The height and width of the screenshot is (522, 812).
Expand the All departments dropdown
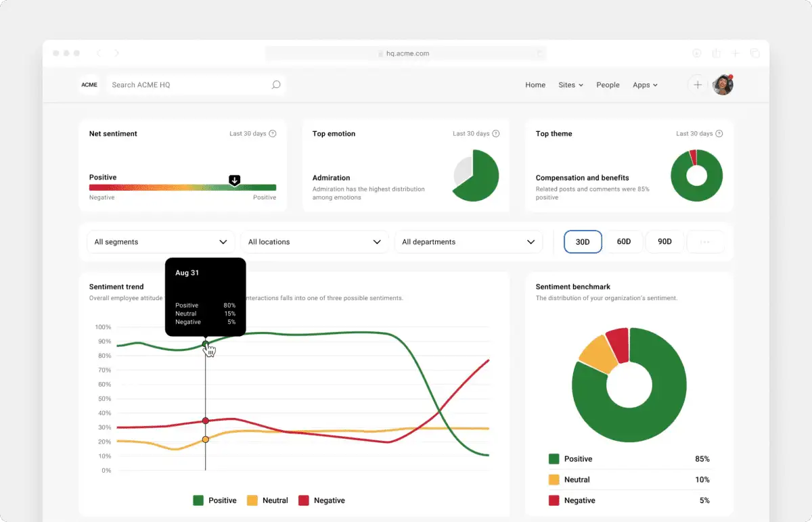point(468,242)
